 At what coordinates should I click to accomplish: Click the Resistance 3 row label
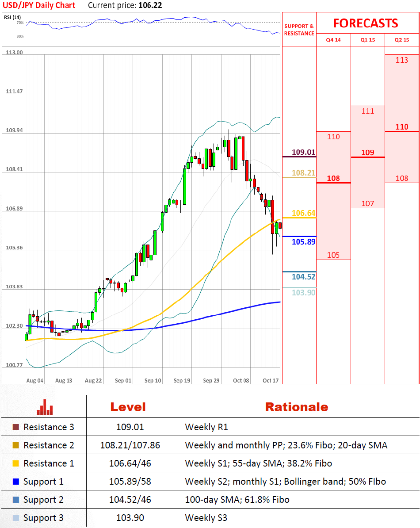coord(49,427)
